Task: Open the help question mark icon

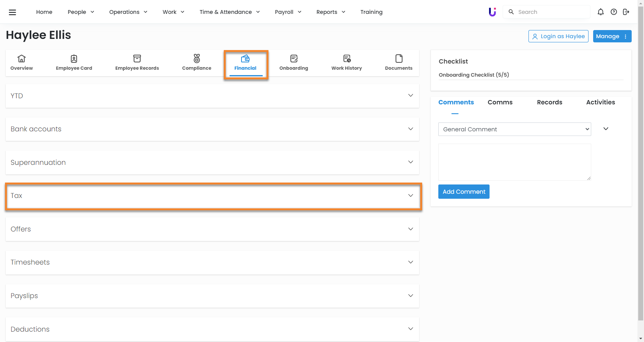Action: tap(614, 12)
